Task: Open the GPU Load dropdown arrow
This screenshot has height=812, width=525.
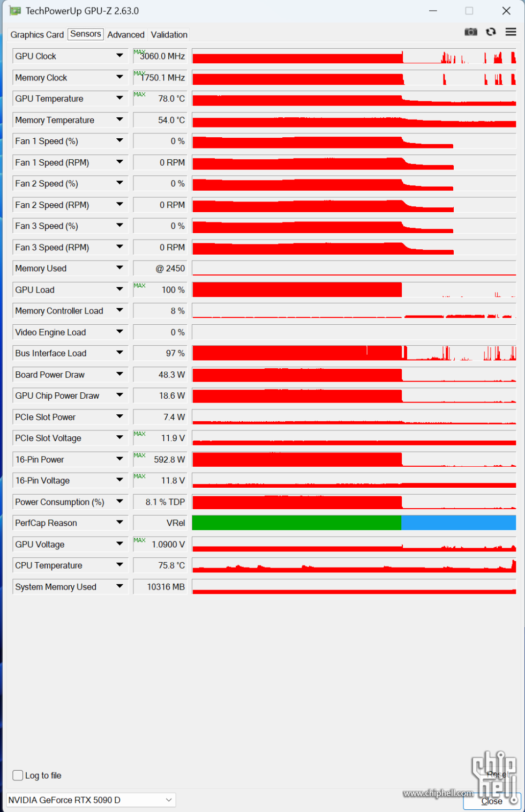Action: (119, 290)
